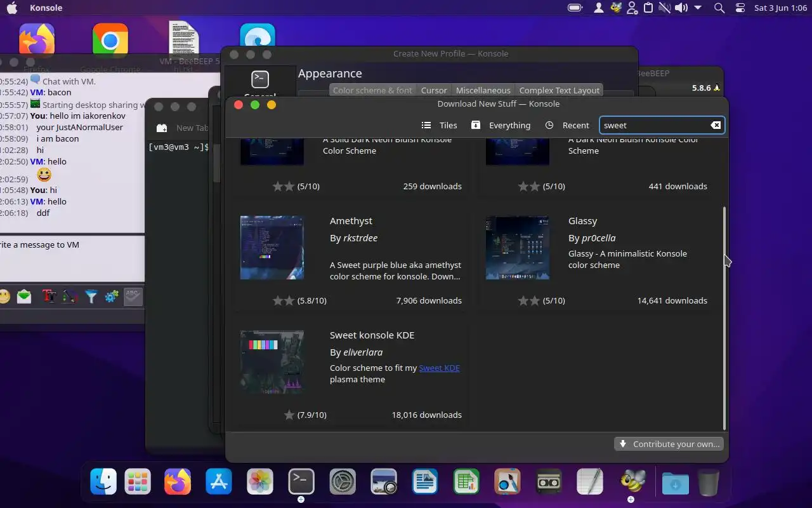Open the Google Chrome desktop shortcut
Screen dimensions: 812x508
[x=110, y=41]
